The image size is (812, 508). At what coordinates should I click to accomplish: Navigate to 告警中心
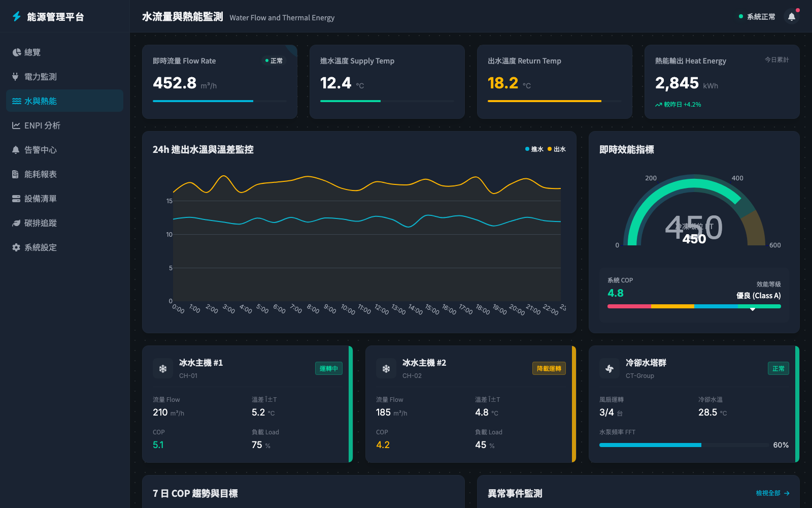pyautogui.click(x=65, y=150)
